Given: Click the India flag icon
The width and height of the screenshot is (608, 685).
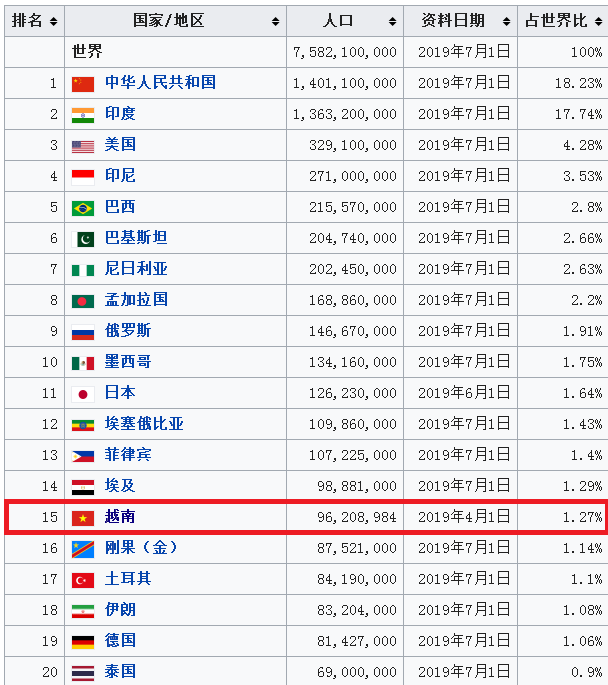Looking at the screenshot, I should tap(83, 115).
